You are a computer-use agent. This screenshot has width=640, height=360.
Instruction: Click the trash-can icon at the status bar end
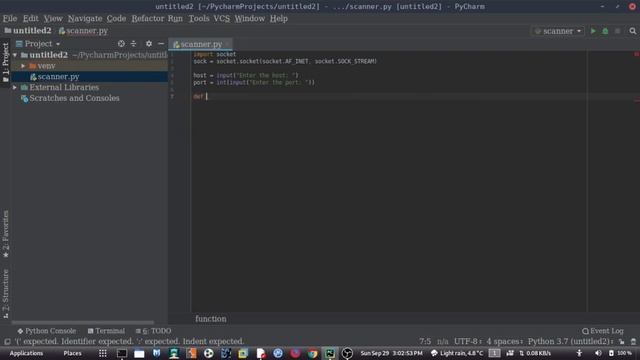coord(633,342)
